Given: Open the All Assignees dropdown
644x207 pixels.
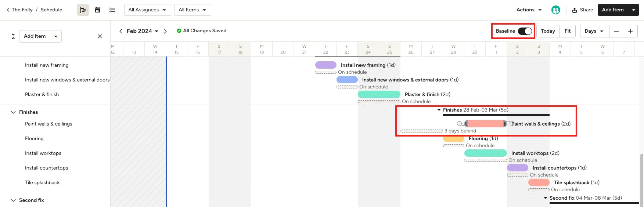Looking at the screenshot, I should coord(147,10).
